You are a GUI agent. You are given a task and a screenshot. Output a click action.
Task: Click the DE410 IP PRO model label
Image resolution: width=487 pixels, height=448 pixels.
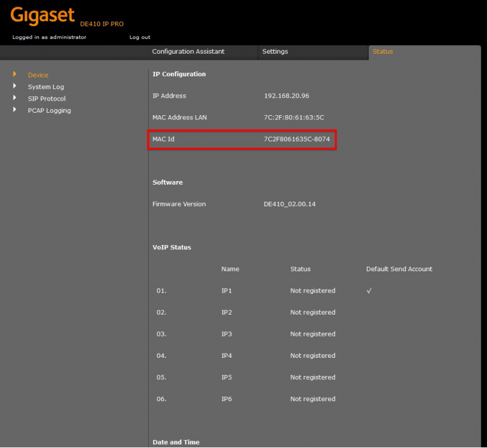tap(102, 24)
